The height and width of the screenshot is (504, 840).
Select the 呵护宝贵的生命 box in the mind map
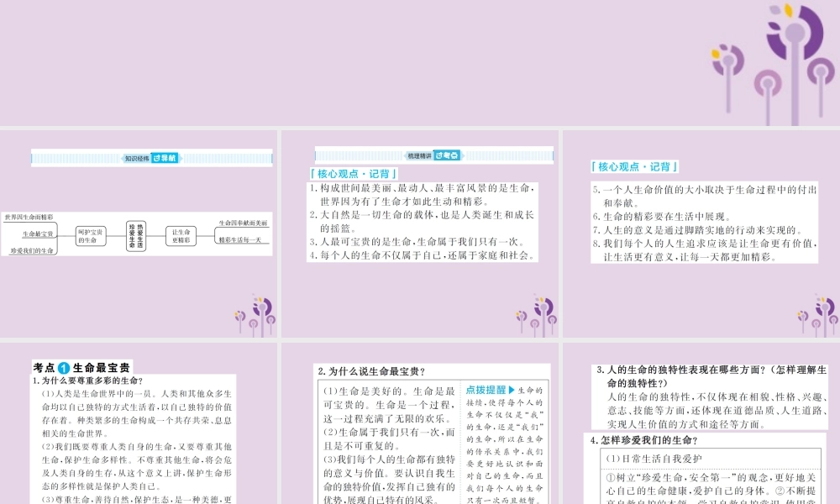click(x=90, y=236)
